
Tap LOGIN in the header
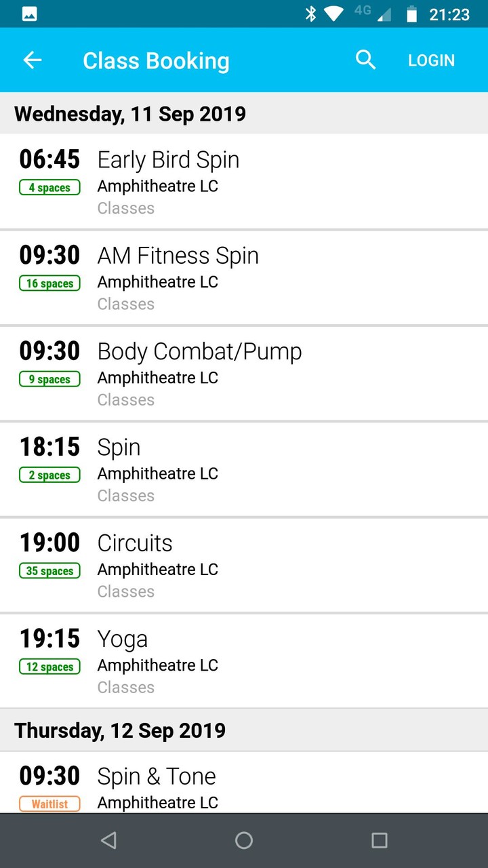(431, 60)
